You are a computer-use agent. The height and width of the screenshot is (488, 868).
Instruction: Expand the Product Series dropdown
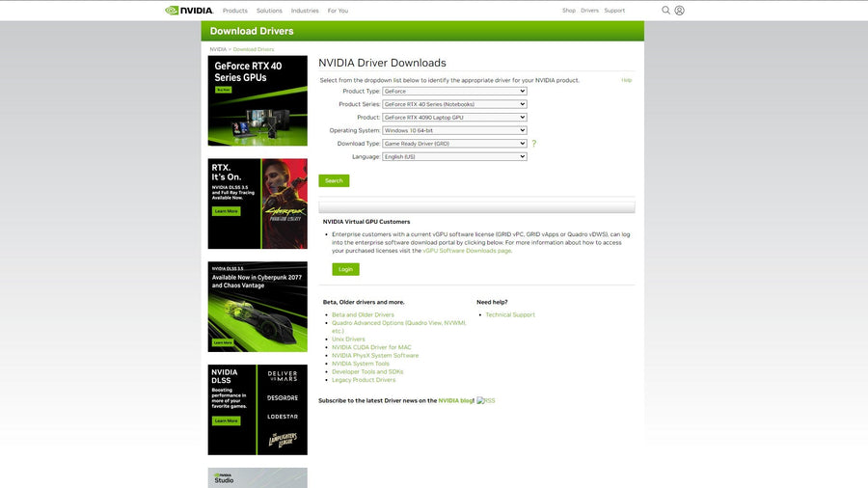pos(454,104)
